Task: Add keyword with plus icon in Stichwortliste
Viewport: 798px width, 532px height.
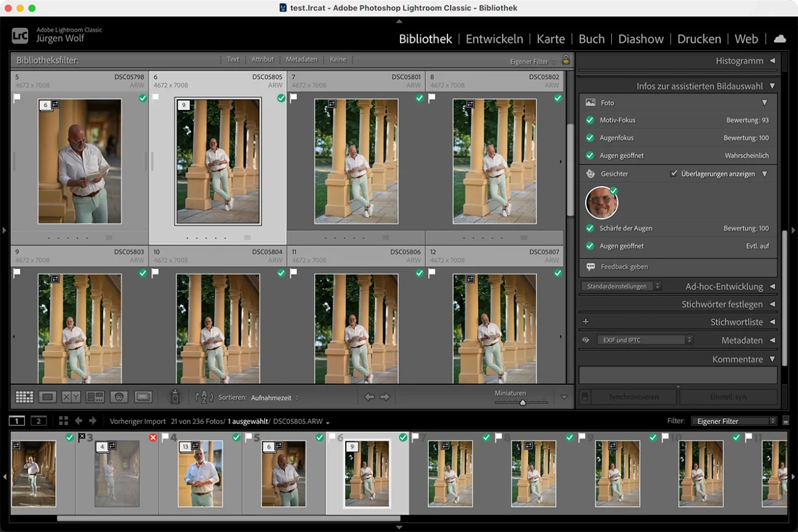Action: [585, 322]
